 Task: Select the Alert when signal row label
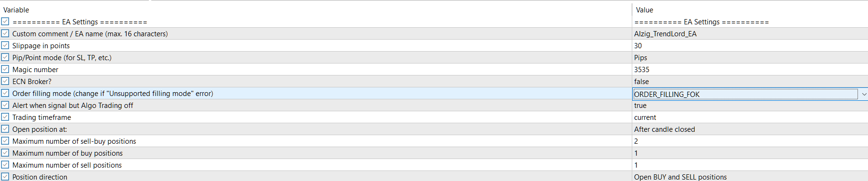pos(73,105)
